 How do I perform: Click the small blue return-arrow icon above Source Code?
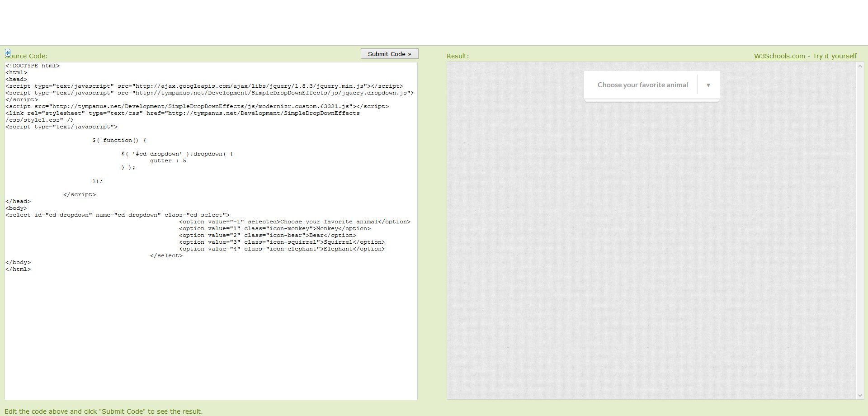(8, 52)
